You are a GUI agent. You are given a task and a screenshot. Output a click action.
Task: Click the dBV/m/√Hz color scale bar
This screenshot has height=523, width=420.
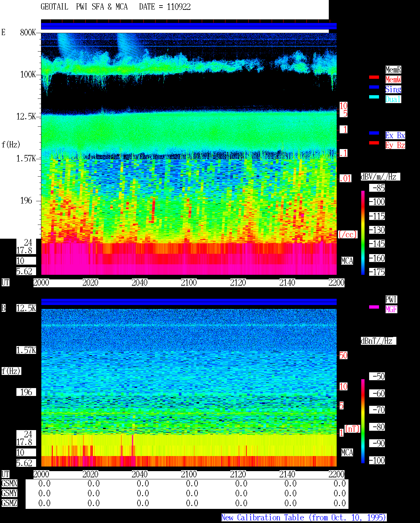363,232
